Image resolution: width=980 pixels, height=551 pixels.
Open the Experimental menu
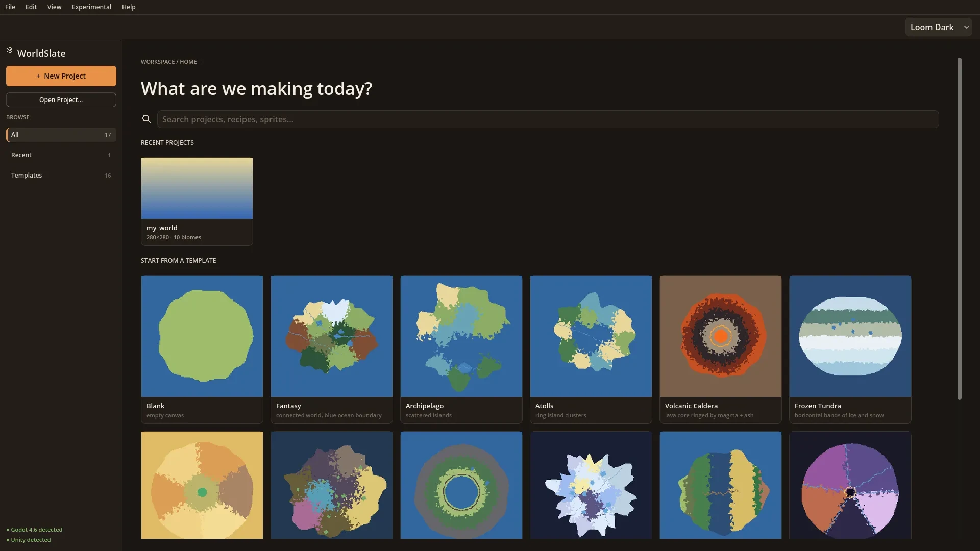tap(91, 7)
